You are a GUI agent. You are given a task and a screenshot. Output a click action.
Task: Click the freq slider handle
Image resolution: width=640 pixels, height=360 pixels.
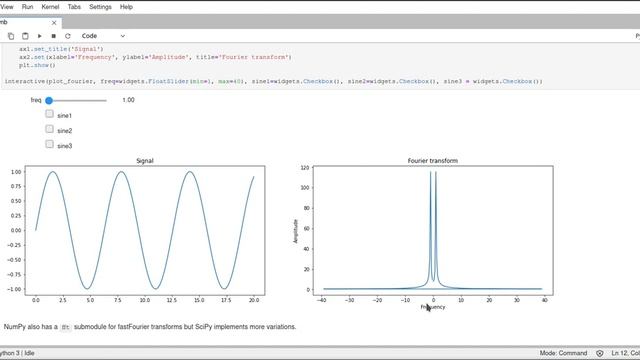click(x=49, y=100)
